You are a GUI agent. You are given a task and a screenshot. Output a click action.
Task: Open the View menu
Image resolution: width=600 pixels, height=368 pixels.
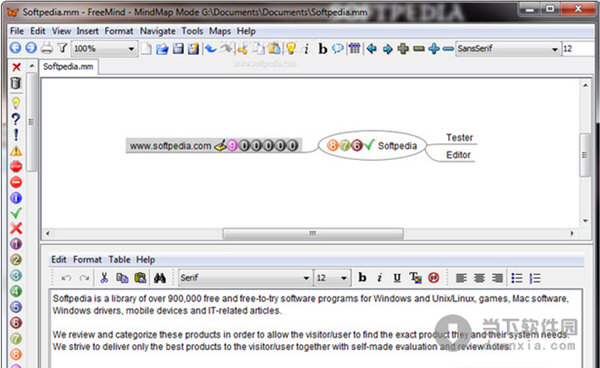61,31
